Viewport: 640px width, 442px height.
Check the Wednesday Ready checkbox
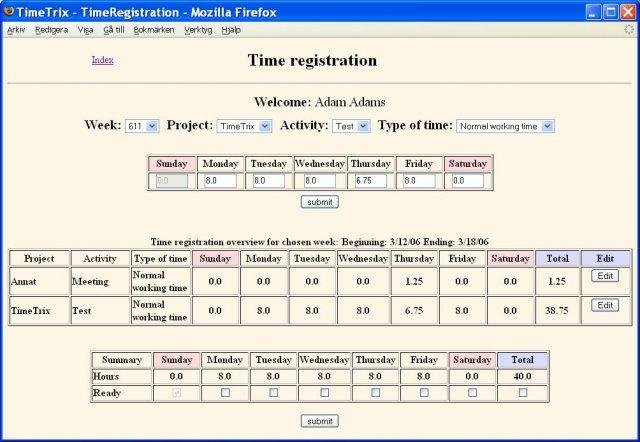tap(324, 393)
